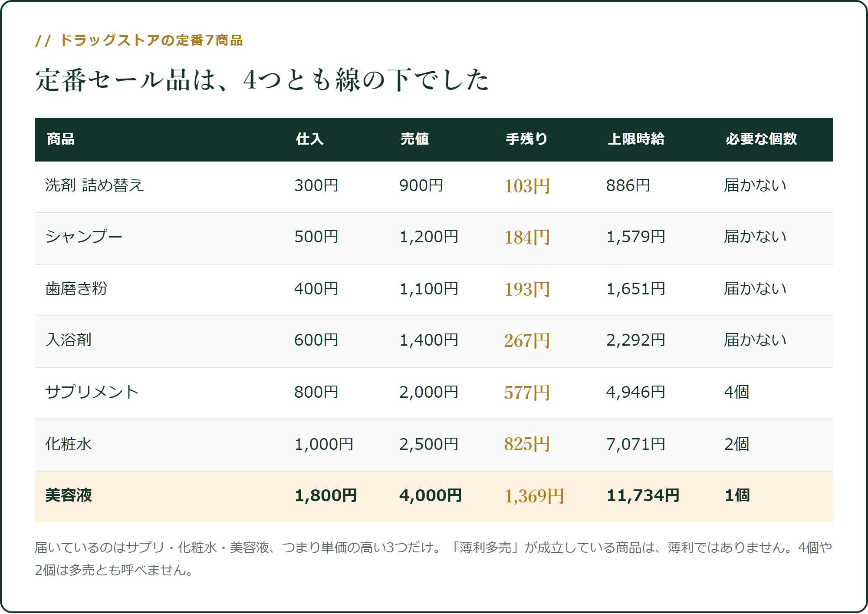This screenshot has width=868, height=614.
Task: Select the 化粧水 product name
Action: pyautogui.click(x=69, y=444)
